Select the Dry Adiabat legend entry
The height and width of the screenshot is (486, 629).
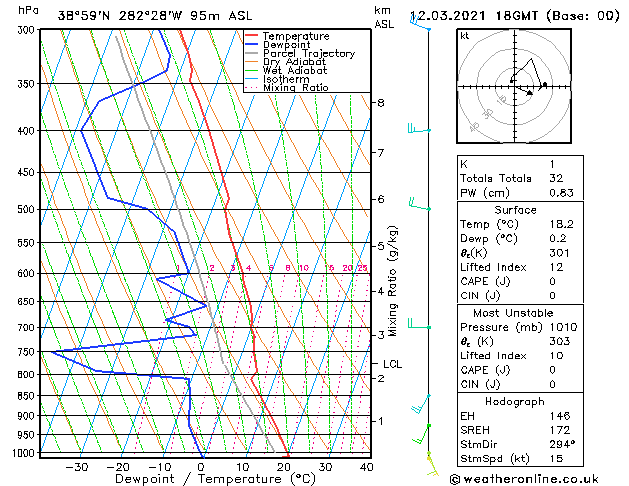[296, 62]
